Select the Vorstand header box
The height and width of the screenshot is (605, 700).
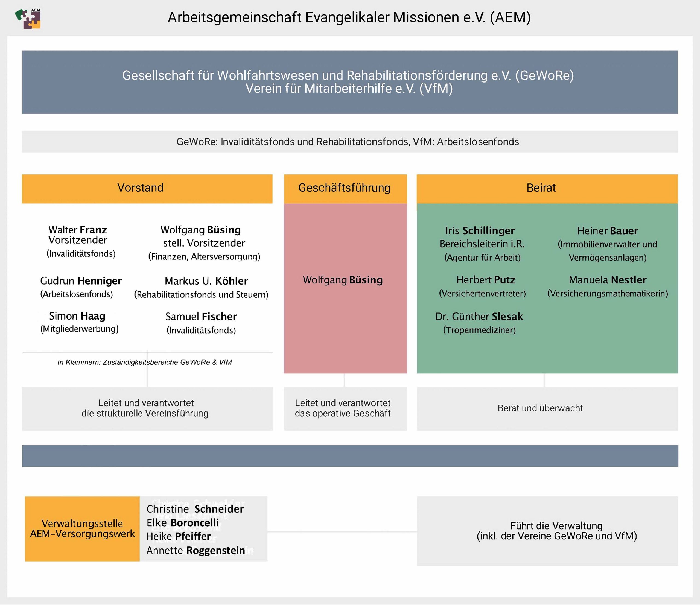pyautogui.click(x=147, y=188)
